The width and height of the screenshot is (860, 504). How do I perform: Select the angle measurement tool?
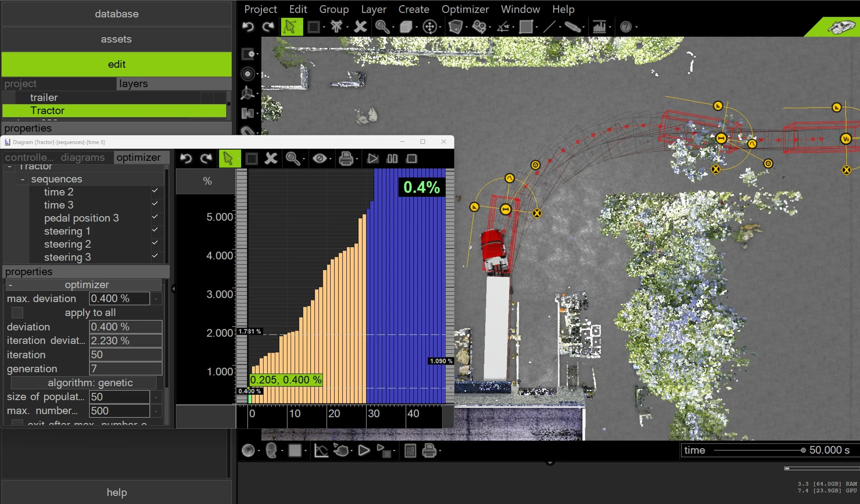[x=503, y=26]
